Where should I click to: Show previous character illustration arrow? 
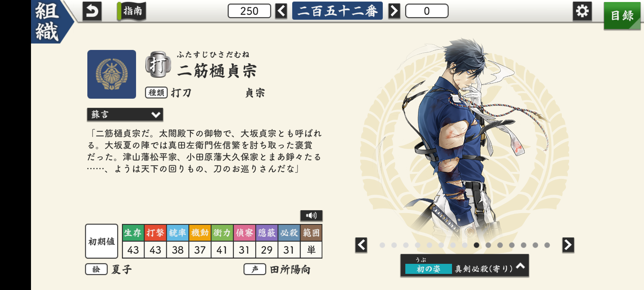click(x=361, y=245)
